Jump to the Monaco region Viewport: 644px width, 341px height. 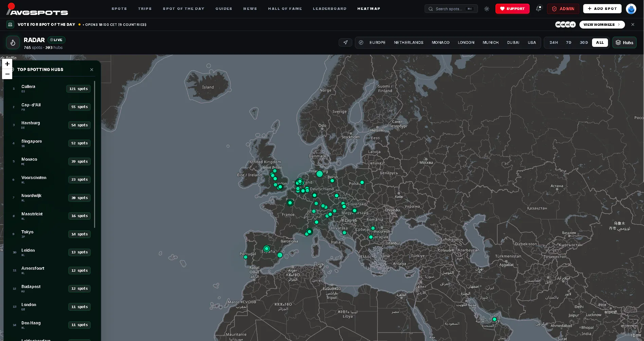pyautogui.click(x=441, y=42)
